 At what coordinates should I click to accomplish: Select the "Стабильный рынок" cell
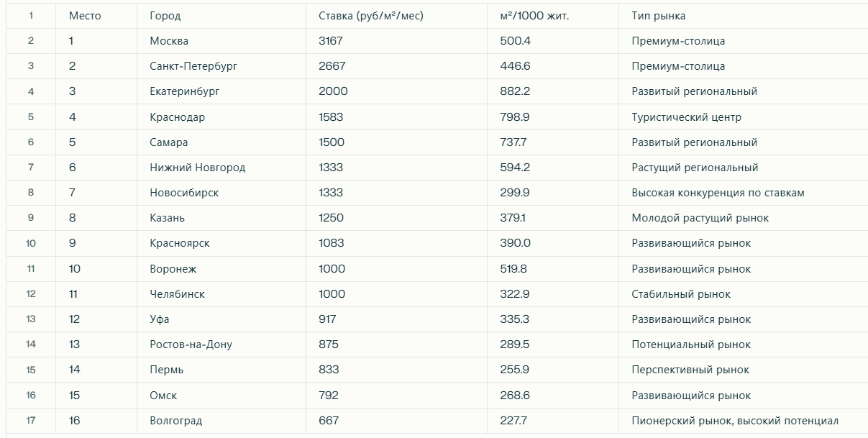click(680, 294)
